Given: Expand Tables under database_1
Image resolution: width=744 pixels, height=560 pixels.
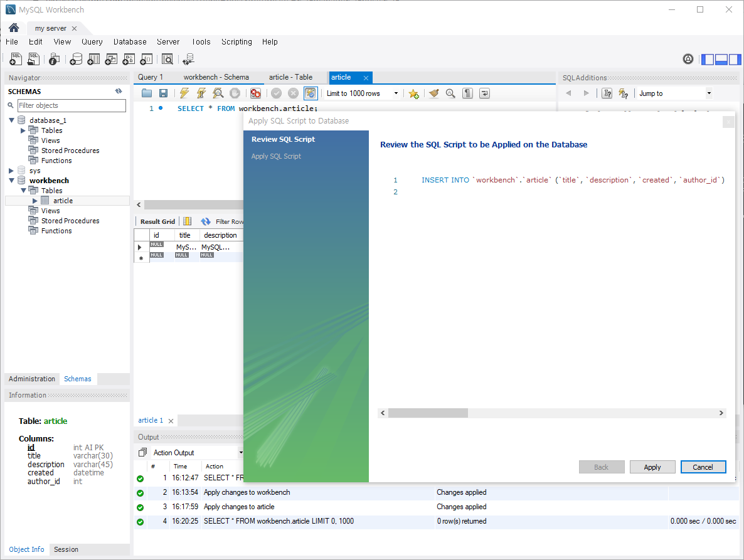Looking at the screenshot, I should click(x=23, y=130).
